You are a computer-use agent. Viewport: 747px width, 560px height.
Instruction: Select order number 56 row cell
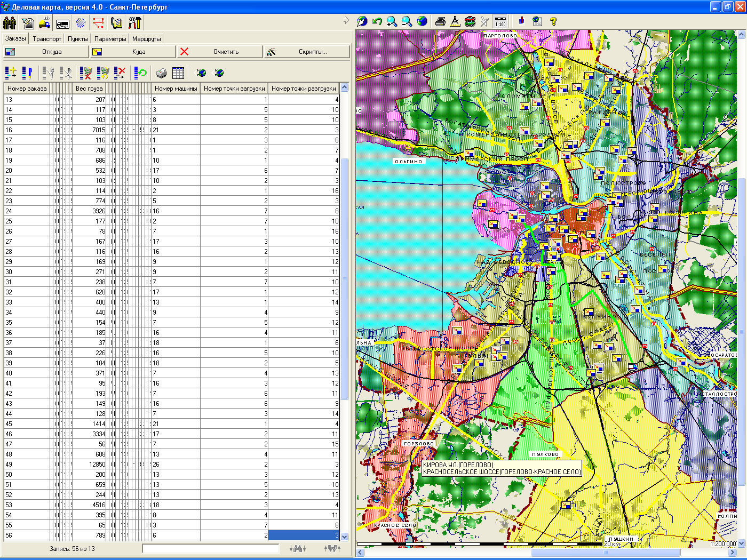point(27,535)
